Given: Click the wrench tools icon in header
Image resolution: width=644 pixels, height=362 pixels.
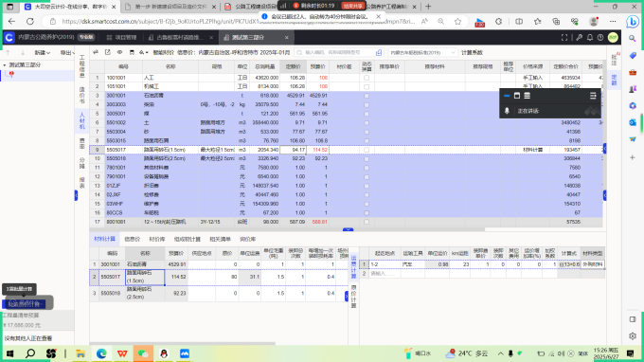Looking at the screenshot, I should [579, 37].
